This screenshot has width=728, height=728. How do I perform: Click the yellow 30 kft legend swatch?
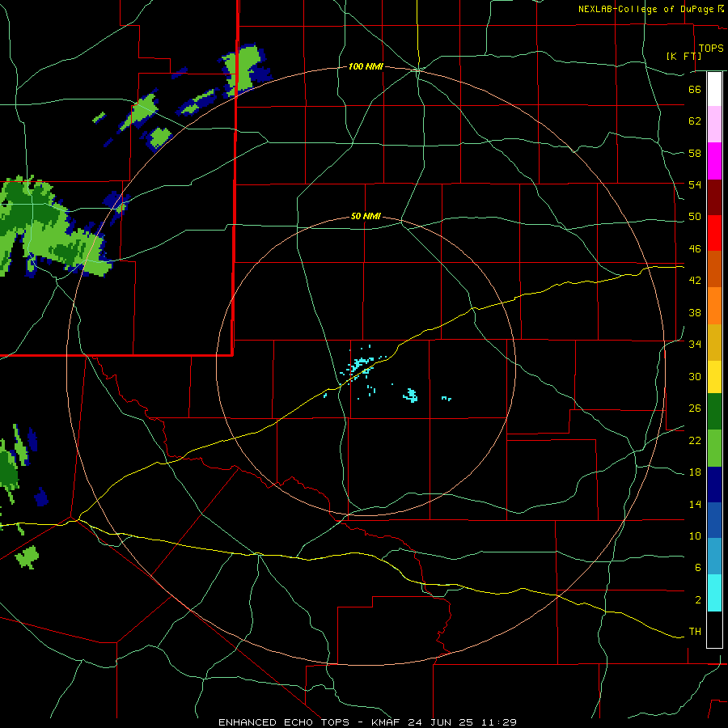714,377
